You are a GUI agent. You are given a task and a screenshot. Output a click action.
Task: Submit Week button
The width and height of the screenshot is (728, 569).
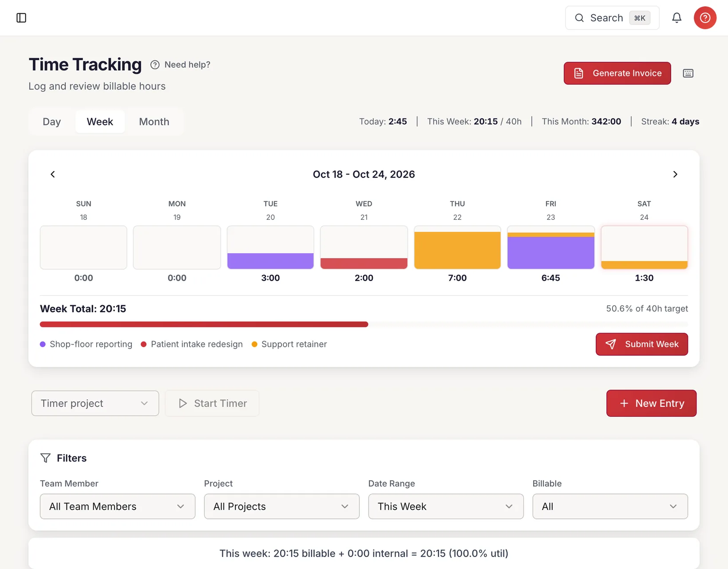(x=641, y=344)
